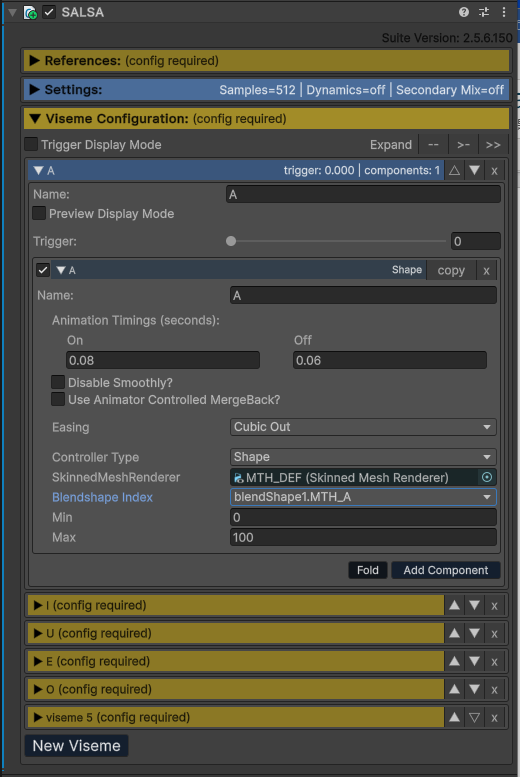The width and height of the screenshot is (520, 777).
Task: Click the Min value field
Action: point(363,517)
